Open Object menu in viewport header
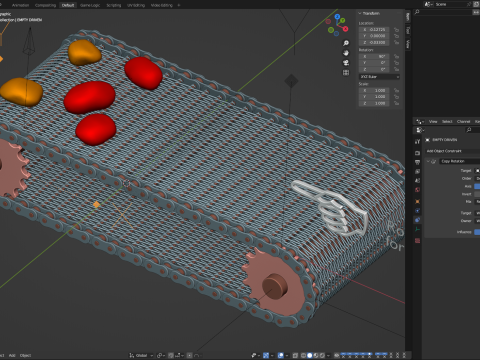The height and width of the screenshot is (360, 480). [x=25, y=355]
